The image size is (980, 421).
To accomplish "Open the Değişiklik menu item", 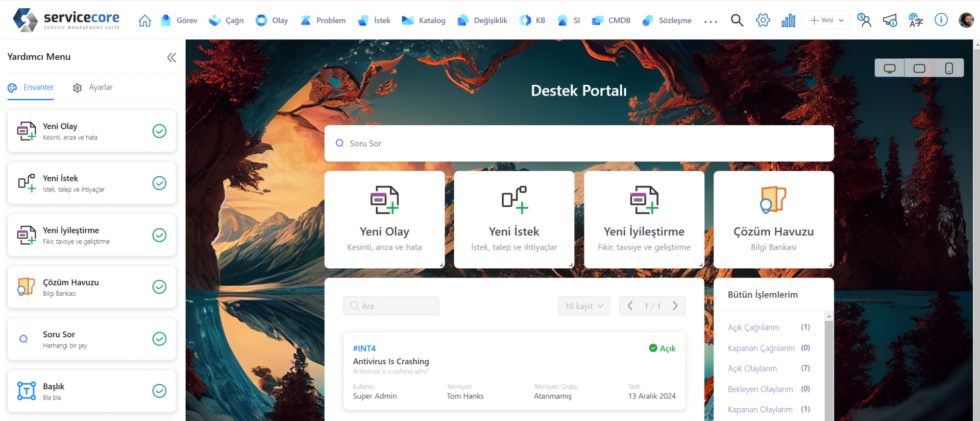I will pos(482,20).
